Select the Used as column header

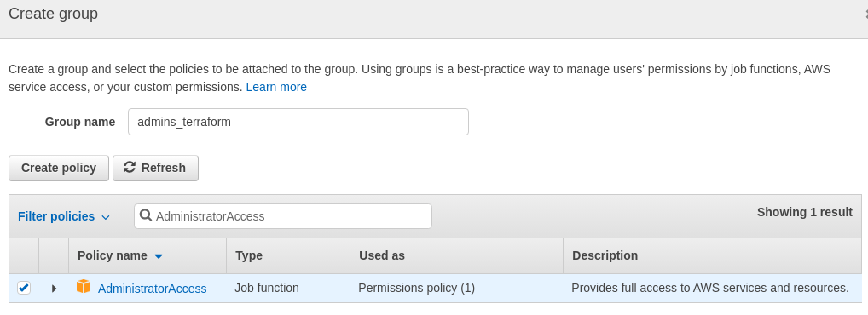(x=382, y=255)
